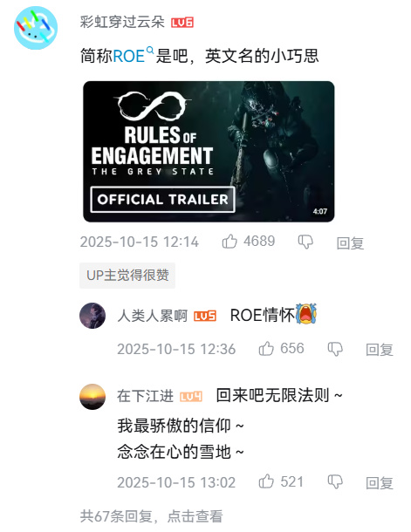Open 人类人累啊's avatar

coord(92,316)
